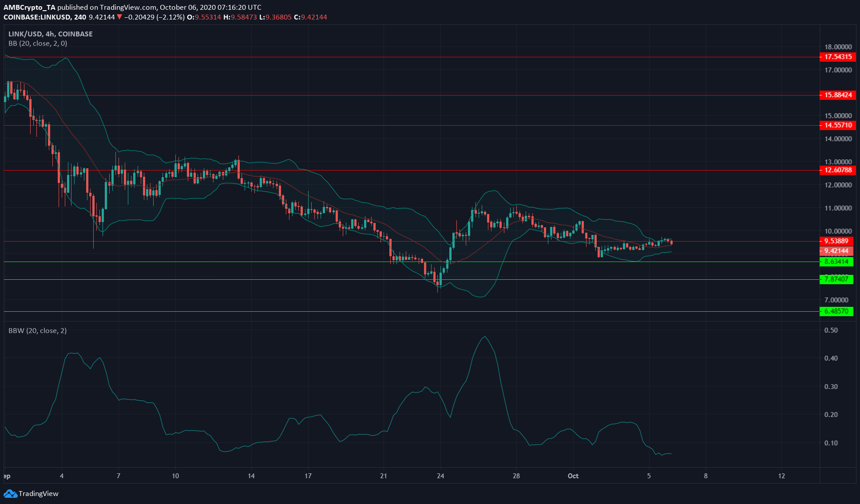The width and height of the screenshot is (860, 504).
Task: Click the 17.00000 price axis tick
Action: [838, 70]
